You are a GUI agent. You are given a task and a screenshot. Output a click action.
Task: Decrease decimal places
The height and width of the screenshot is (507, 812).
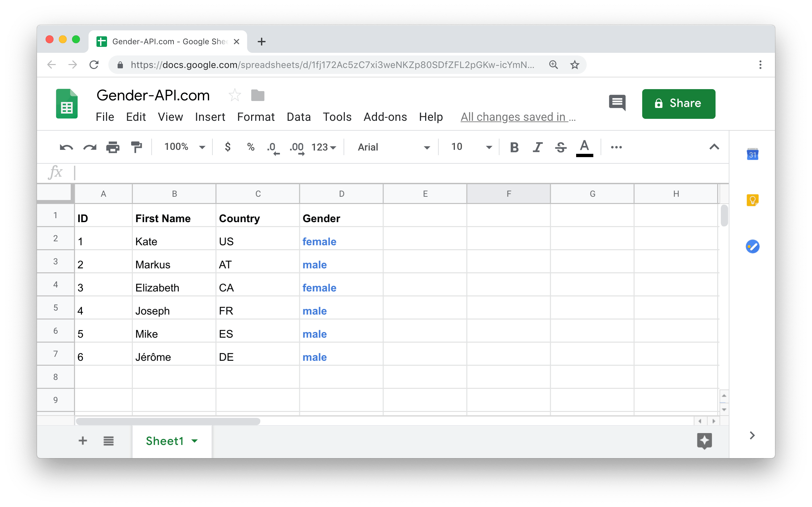pyautogui.click(x=273, y=147)
